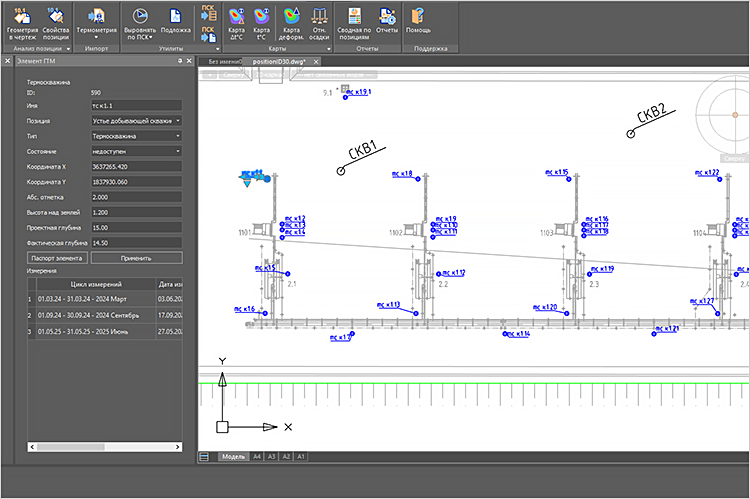Open the Подложка tool
Viewport: 750px width, 499px height.
[x=176, y=22]
